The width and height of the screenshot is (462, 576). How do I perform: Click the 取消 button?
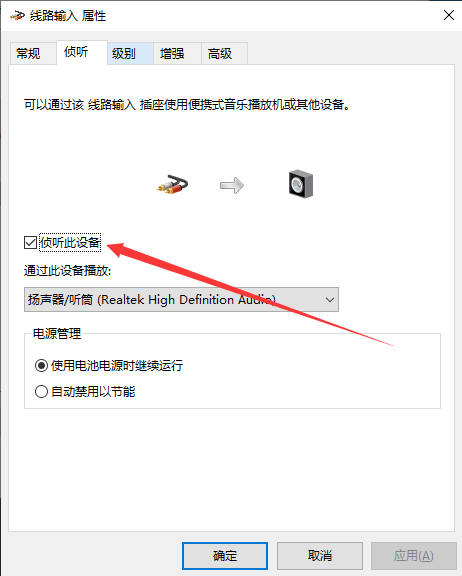point(320,556)
